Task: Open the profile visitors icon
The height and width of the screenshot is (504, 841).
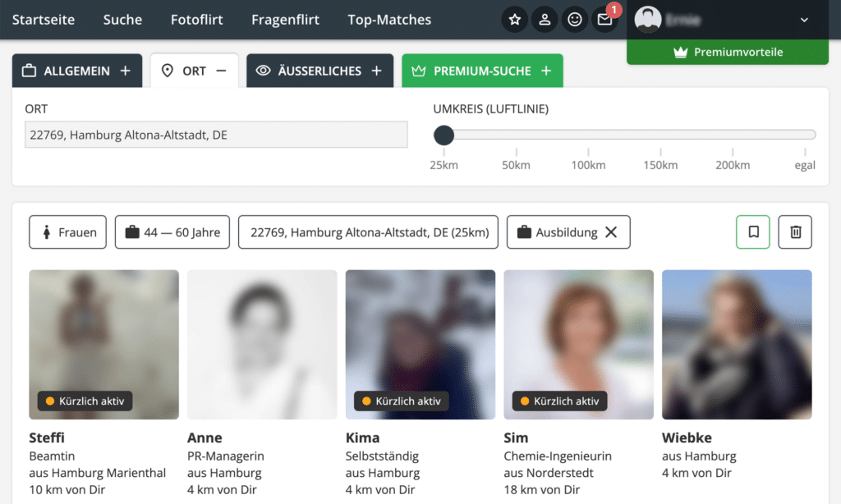Action: coord(545,19)
